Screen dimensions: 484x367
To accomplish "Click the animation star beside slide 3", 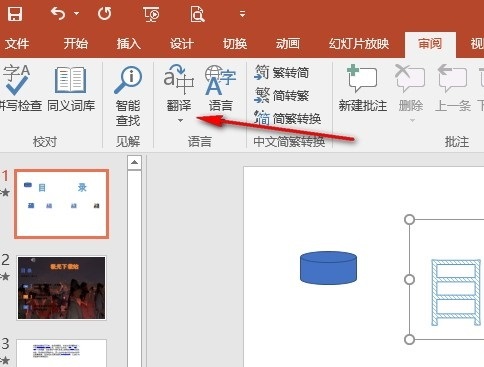I will pyautogui.click(x=5, y=360).
